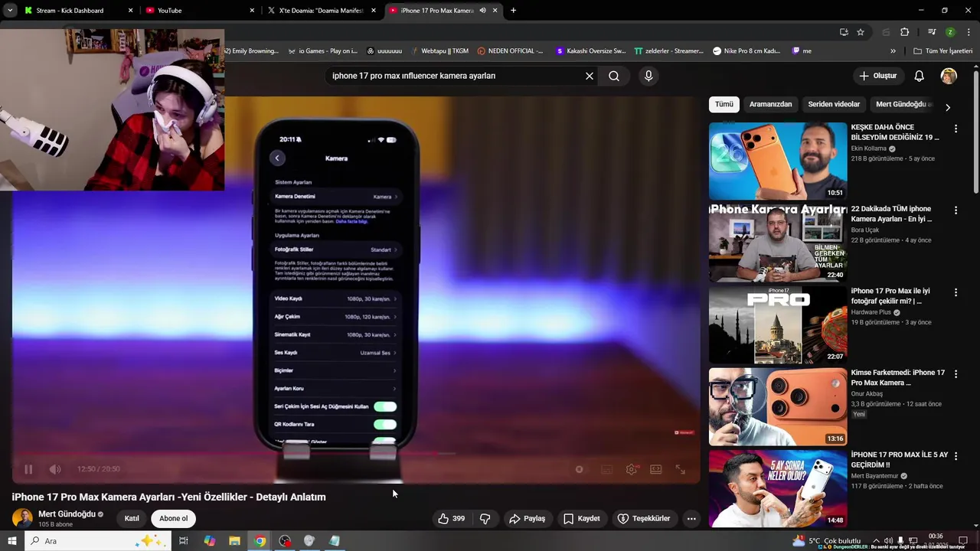
Task: Open a new browser tab
Action: coord(513,11)
